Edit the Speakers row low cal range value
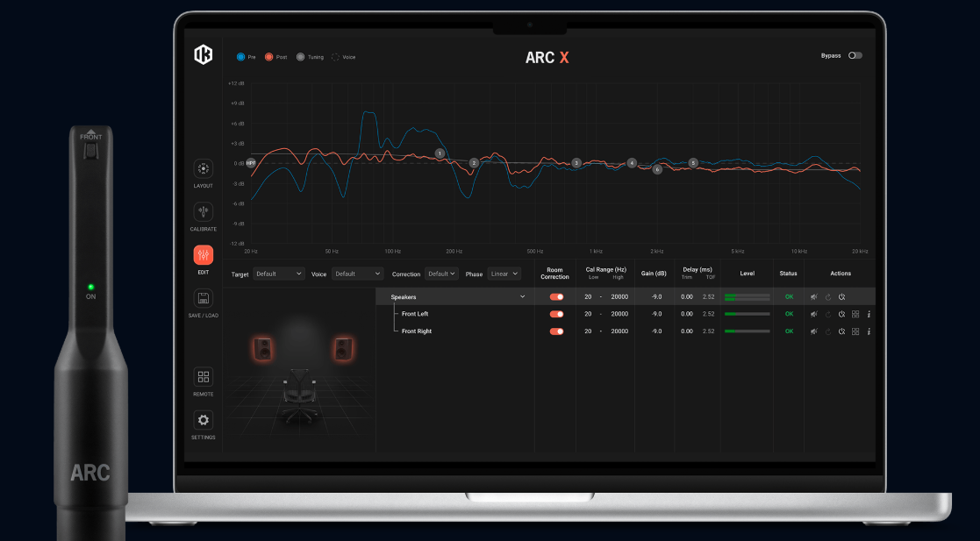 588,297
